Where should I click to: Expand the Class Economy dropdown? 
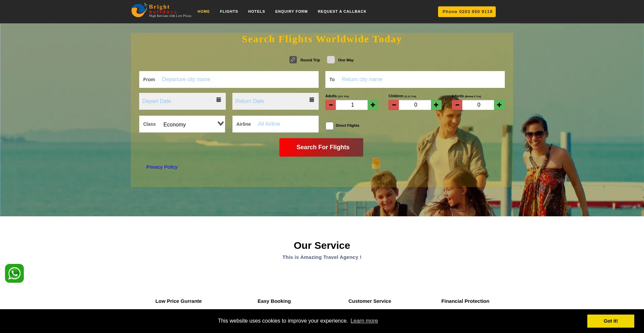coord(191,124)
